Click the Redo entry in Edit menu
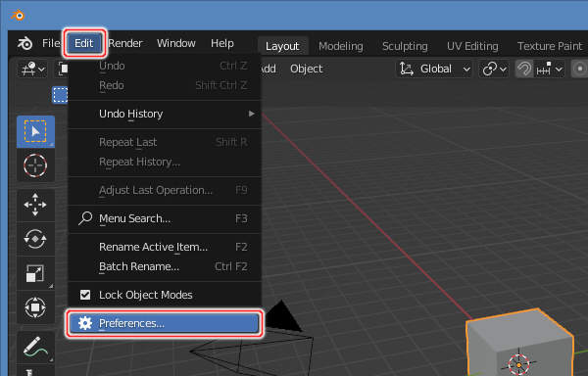 [x=165, y=85]
